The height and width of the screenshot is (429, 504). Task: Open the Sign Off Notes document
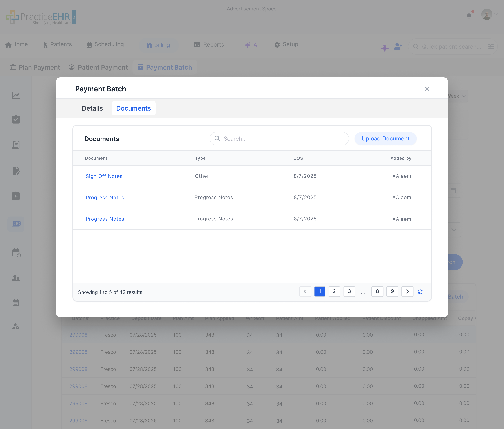click(x=104, y=176)
